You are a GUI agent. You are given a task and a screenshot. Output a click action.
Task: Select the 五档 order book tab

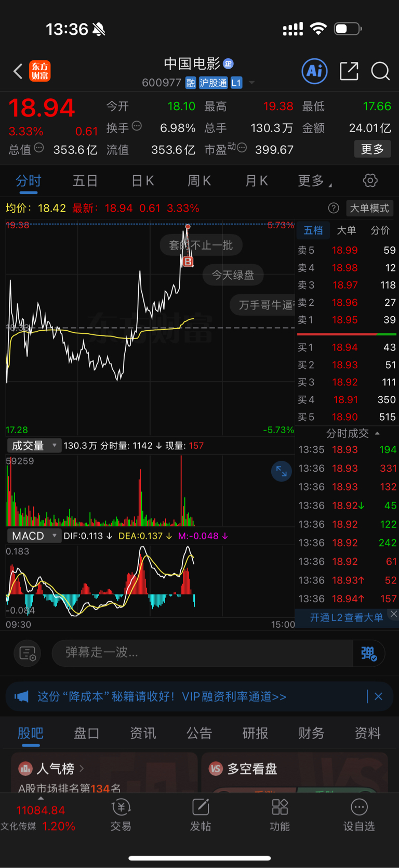[313, 230]
